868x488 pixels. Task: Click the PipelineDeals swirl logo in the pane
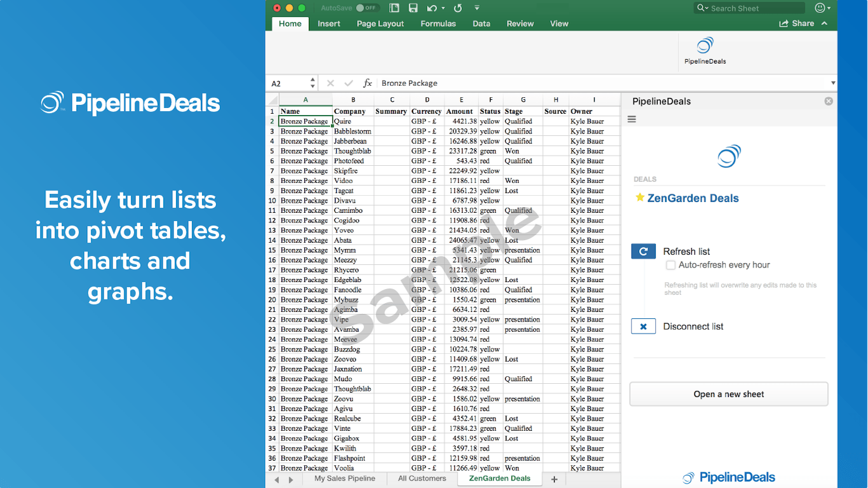(x=729, y=156)
